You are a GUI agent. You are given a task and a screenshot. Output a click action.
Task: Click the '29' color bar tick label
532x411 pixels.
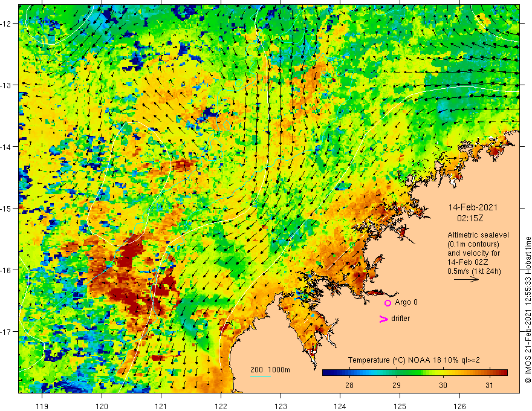[397, 385]
